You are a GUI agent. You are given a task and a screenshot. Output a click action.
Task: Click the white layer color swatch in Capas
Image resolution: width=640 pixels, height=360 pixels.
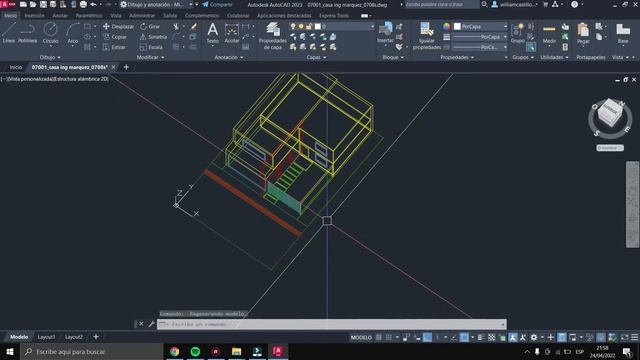point(318,26)
